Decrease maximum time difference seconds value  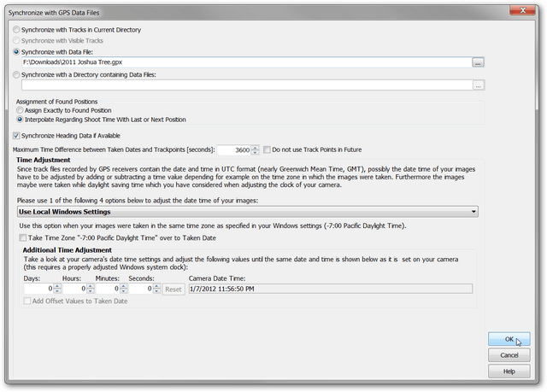pyautogui.click(x=256, y=152)
